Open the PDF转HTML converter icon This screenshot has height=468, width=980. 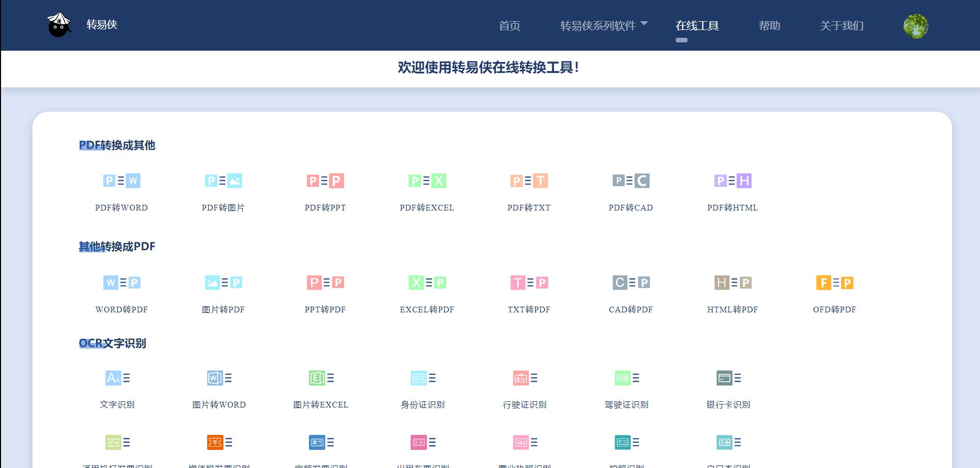(x=733, y=181)
